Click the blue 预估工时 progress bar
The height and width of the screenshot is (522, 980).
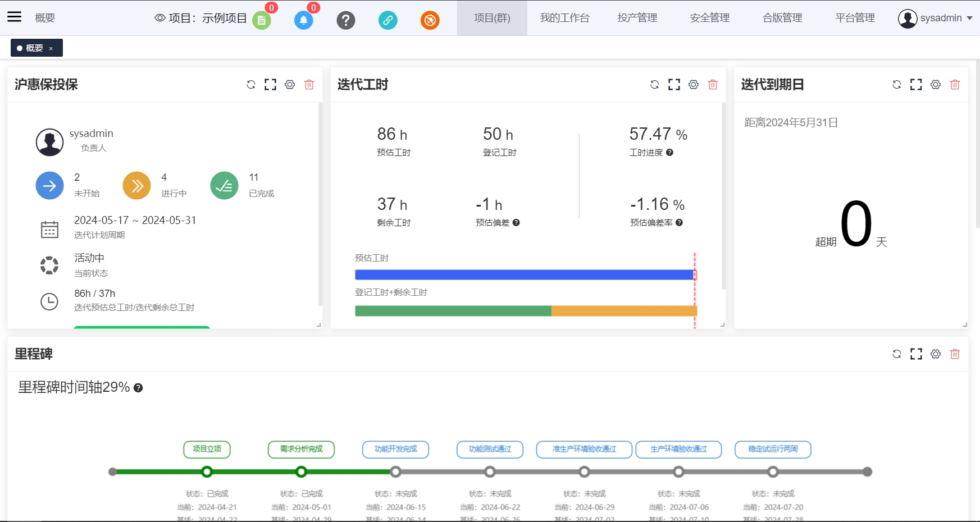(525, 275)
